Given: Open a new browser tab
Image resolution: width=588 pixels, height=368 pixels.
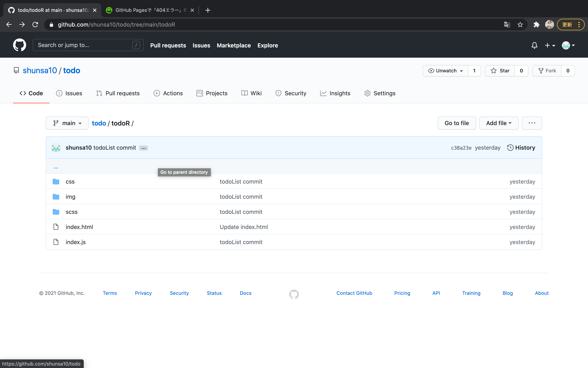Looking at the screenshot, I should pos(208,10).
